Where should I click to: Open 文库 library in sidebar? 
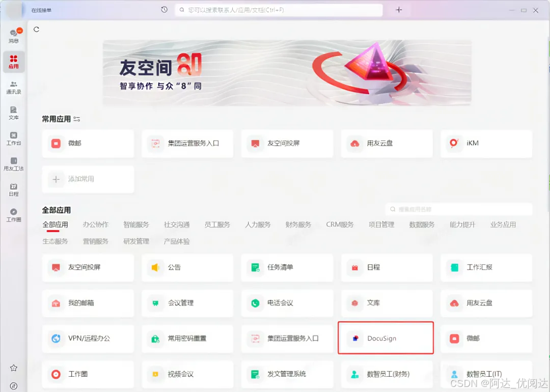14,113
